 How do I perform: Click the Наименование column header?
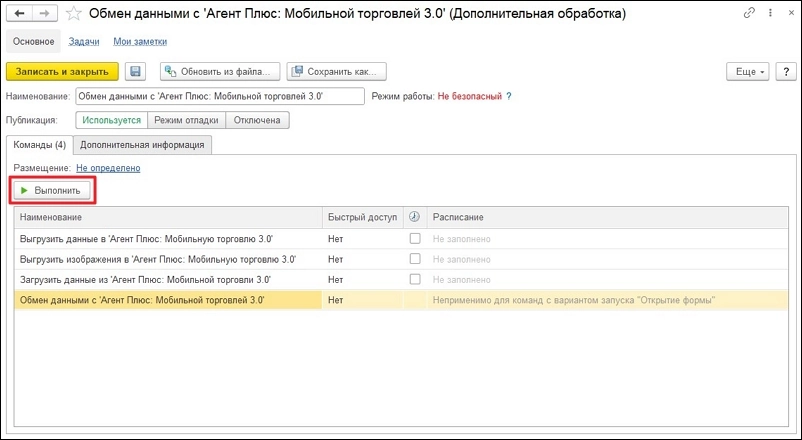coord(168,217)
